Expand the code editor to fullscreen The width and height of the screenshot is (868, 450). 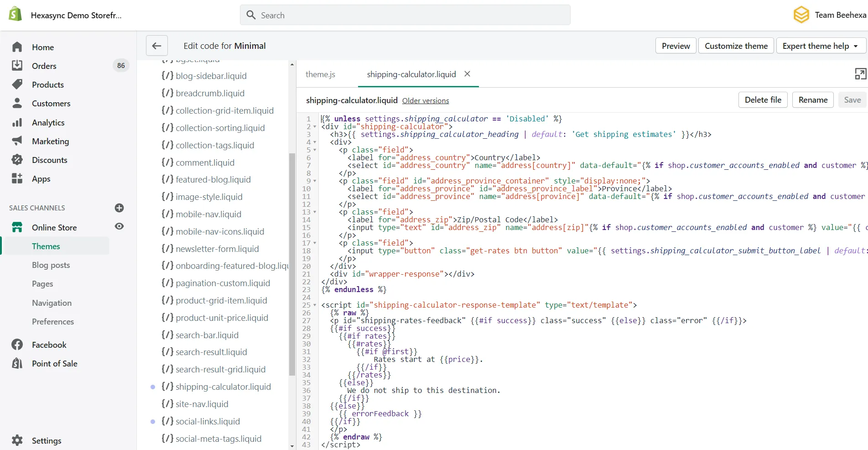tap(860, 74)
